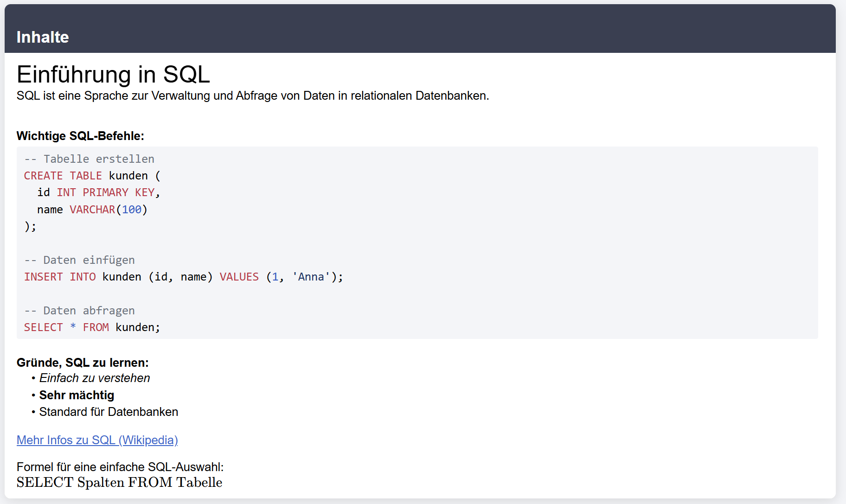Image resolution: width=846 pixels, height=504 pixels.
Task: Click the Wichtige SQL-Befehle: label
Action: click(x=80, y=136)
